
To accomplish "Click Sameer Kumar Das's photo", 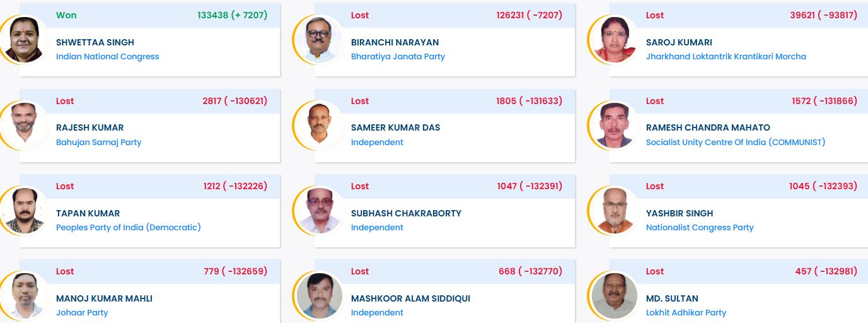I will (x=320, y=125).
